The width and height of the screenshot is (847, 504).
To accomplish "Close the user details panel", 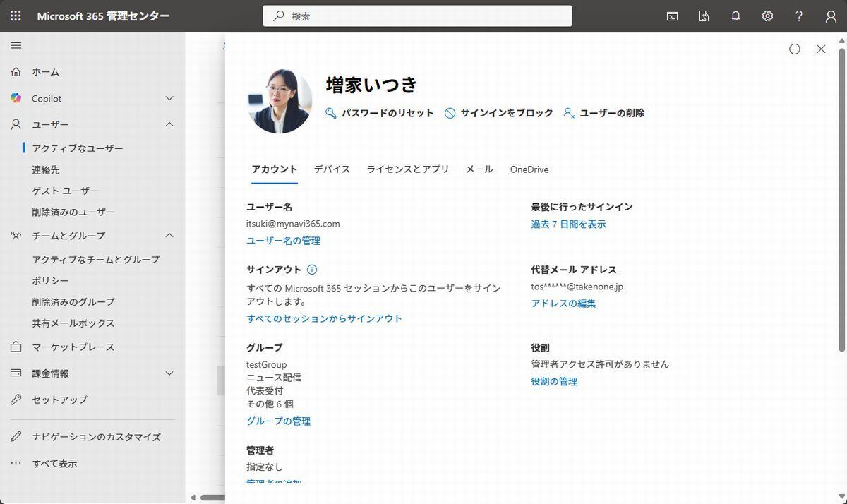I will pos(821,49).
